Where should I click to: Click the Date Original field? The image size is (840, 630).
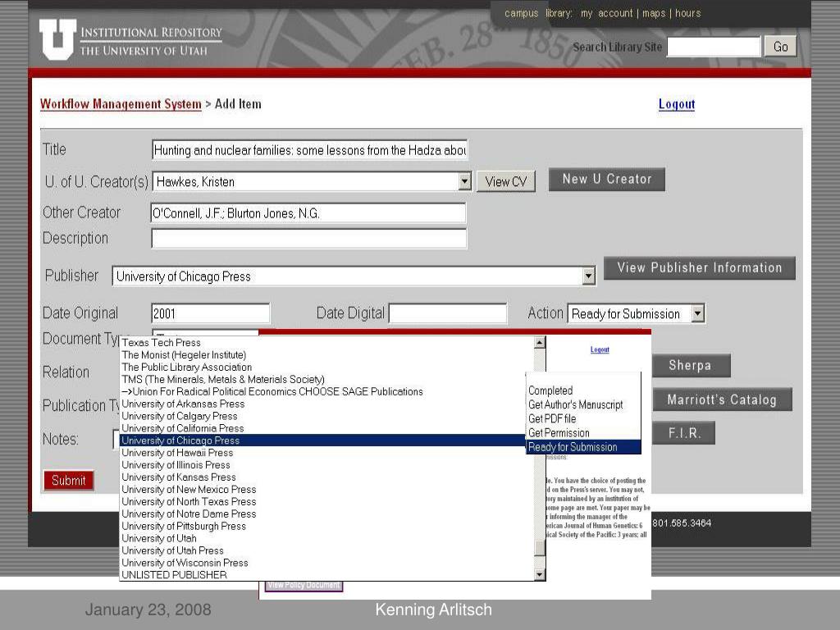pyautogui.click(x=211, y=313)
